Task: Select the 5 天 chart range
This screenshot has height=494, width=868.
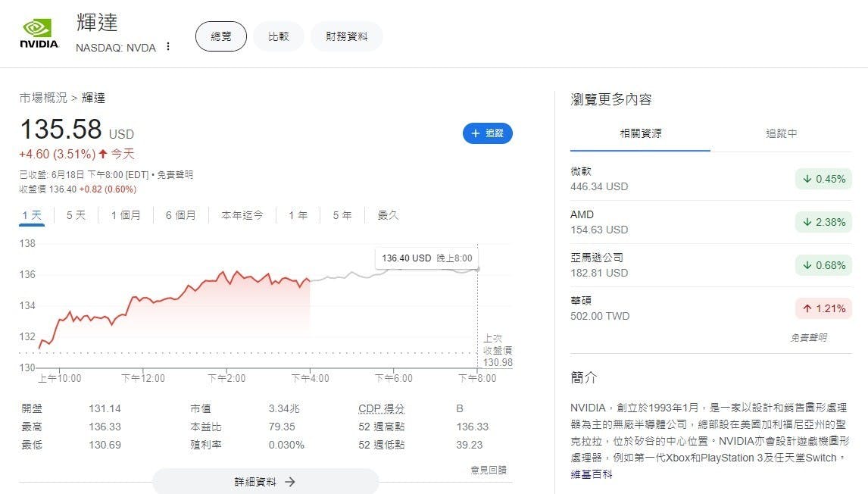Action: (x=76, y=215)
